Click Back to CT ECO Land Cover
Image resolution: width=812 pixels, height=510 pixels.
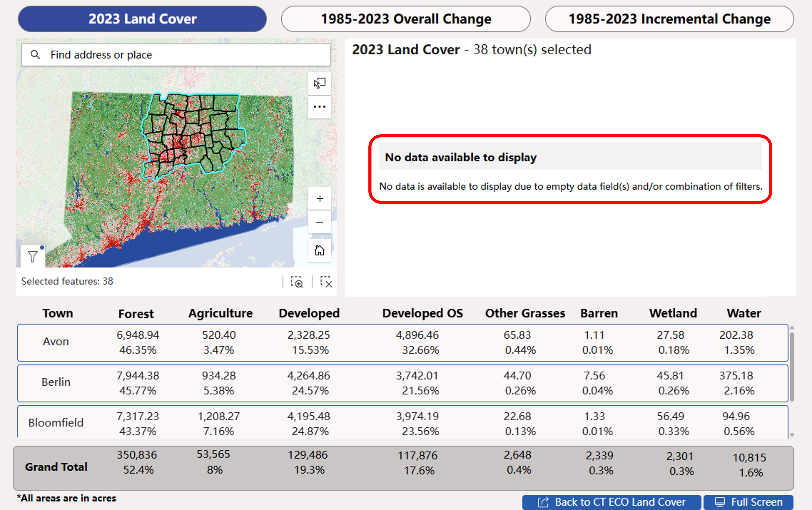click(x=612, y=502)
